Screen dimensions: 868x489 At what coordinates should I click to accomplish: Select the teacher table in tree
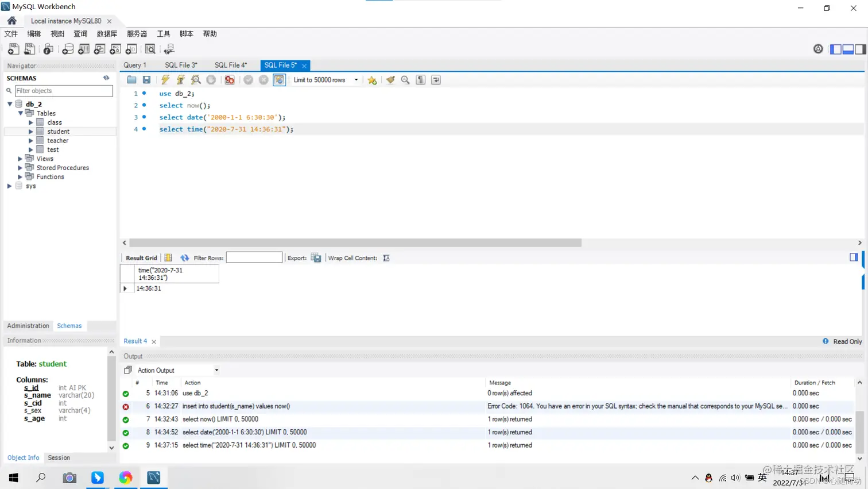coord(57,141)
